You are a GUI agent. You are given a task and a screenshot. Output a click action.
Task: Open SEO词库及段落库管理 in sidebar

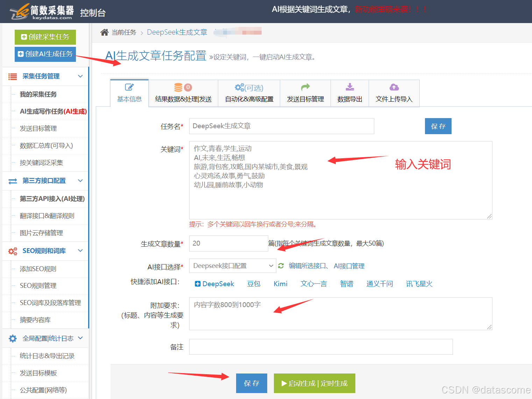click(x=50, y=303)
